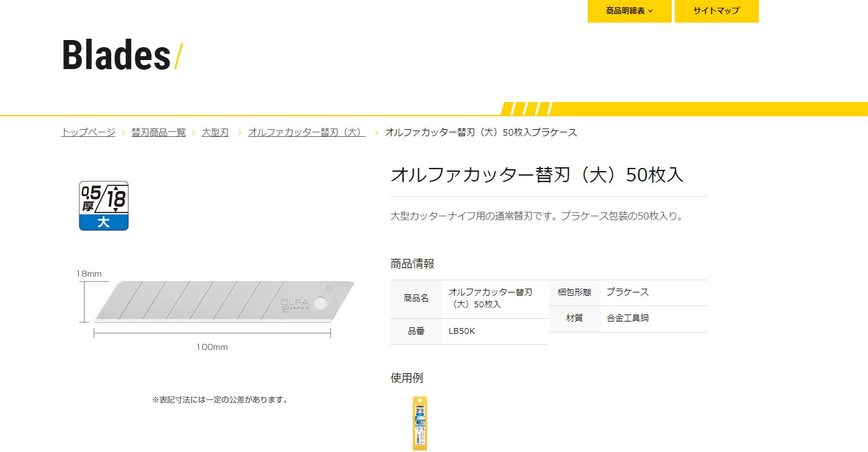The image size is (868, 452).
Task: Click current breadcrumb オルファカッター替刃（大）50枚入プラケース
Action: (x=481, y=132)
